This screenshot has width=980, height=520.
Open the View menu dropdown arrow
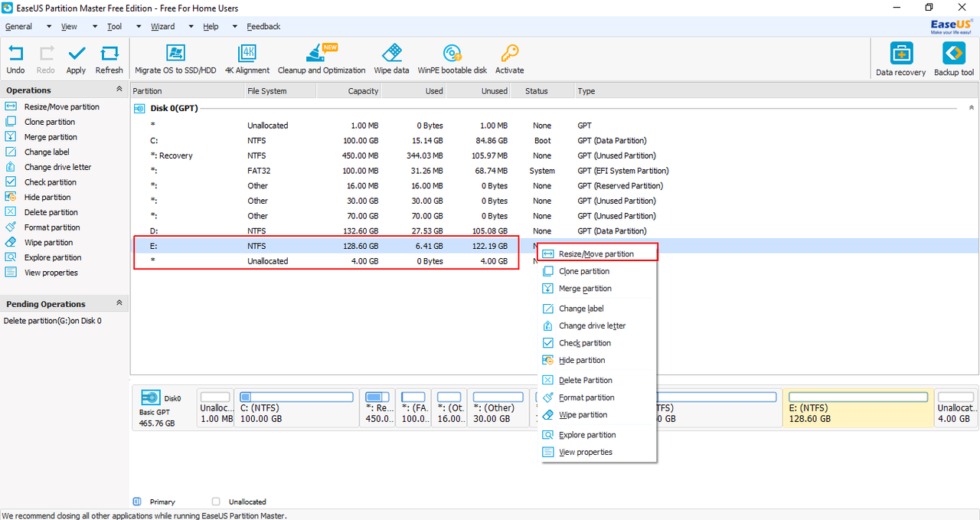(x=95, y=26)
